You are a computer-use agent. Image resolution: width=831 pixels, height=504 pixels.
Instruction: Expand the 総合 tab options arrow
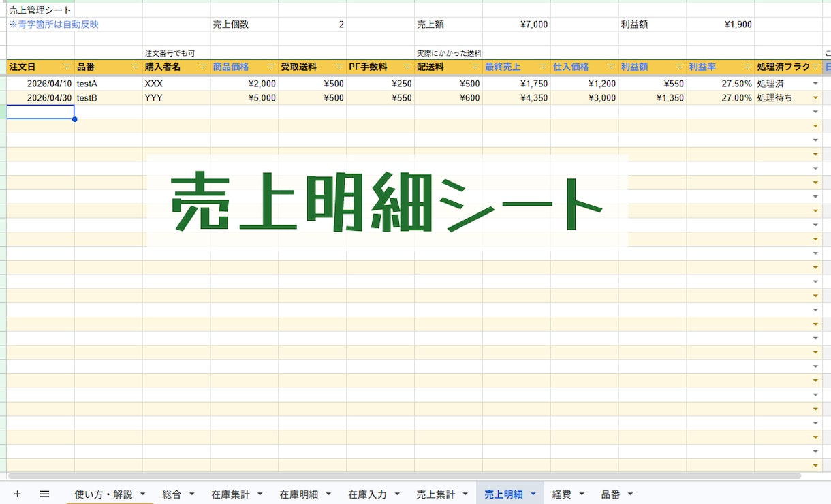[x=191, y=494]
